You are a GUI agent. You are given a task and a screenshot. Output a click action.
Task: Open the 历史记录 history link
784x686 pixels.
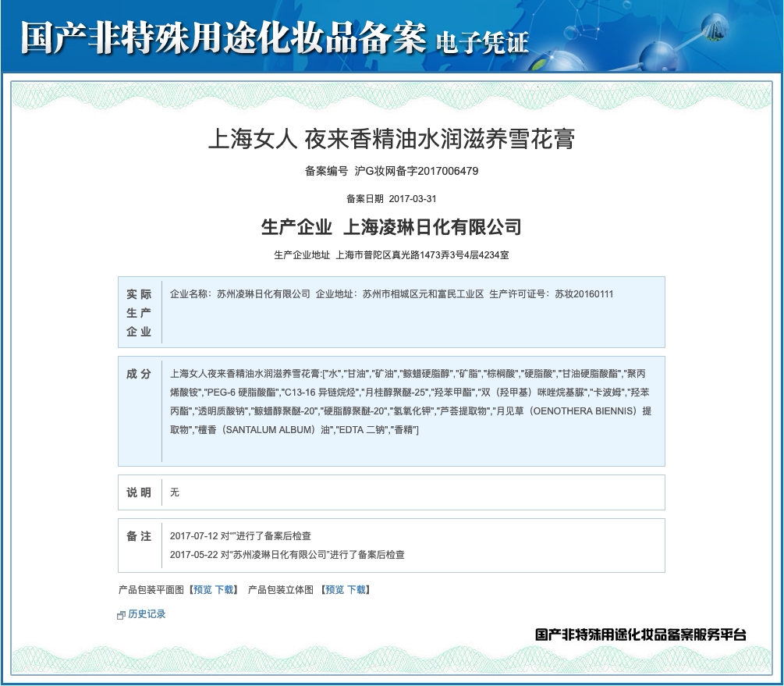147,614
